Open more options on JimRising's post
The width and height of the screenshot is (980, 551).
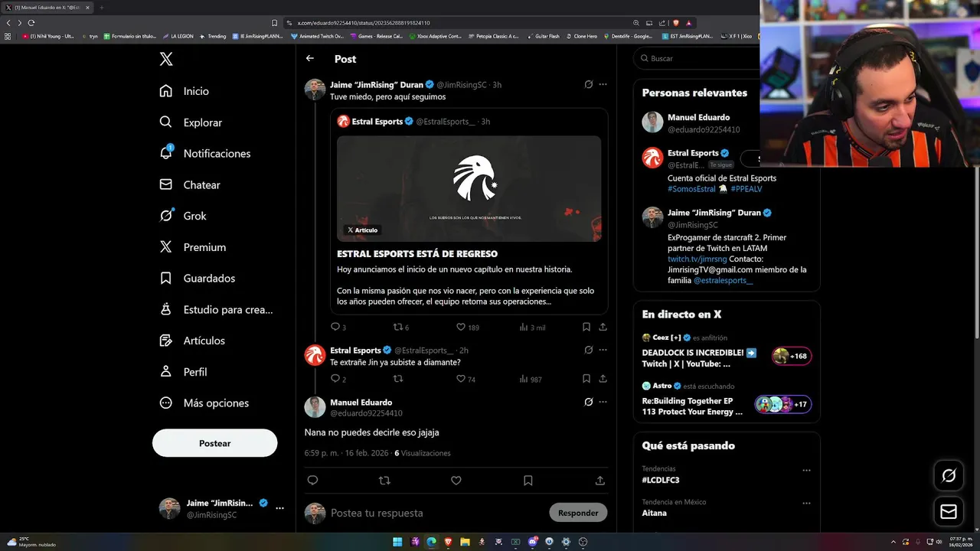pos(603,84)
